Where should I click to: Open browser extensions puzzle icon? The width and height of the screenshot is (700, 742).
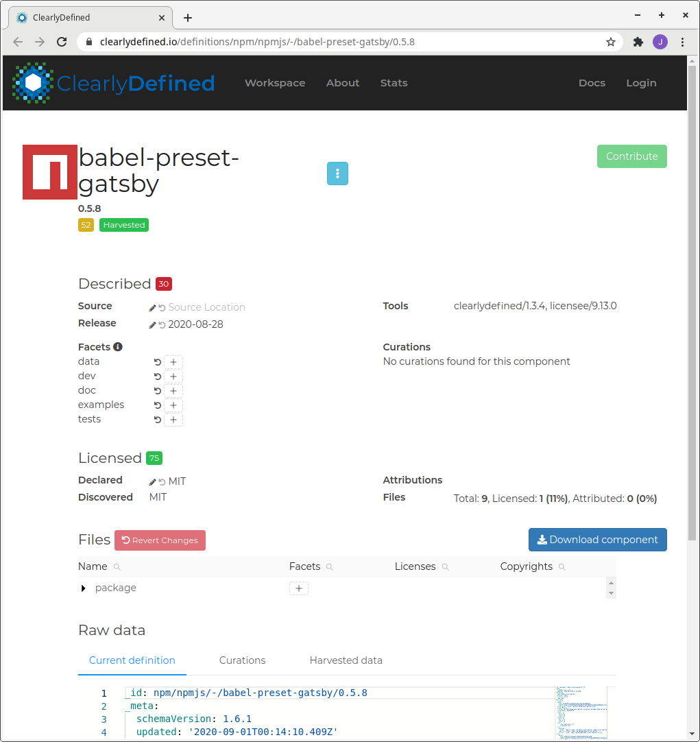(638, 42)
